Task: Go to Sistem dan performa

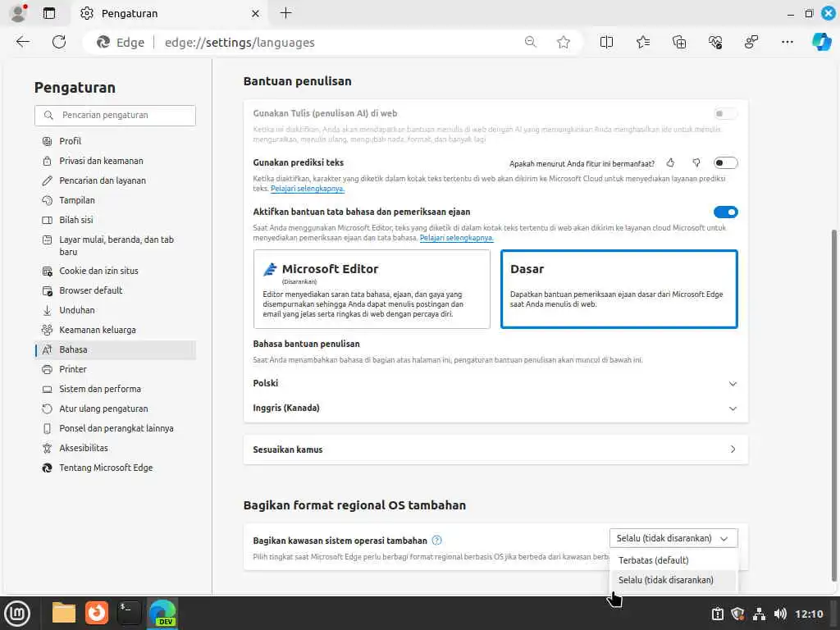Action: coord(115,389)
